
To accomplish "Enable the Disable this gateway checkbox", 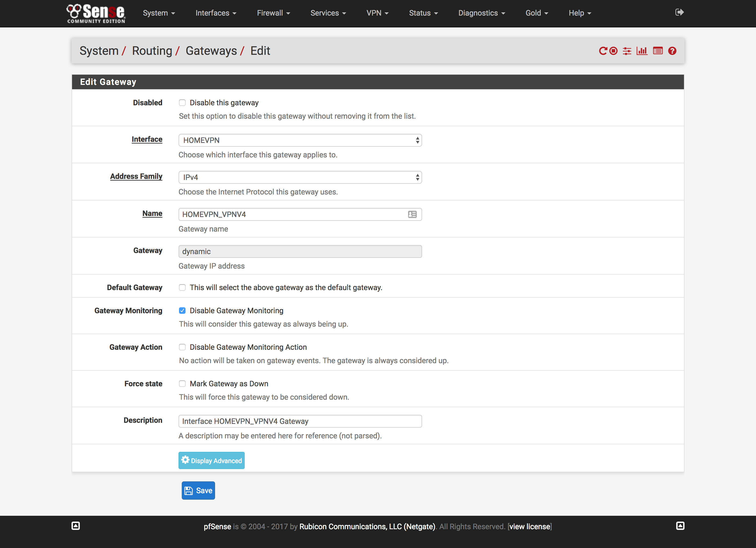I will click(x=182, y=103).
